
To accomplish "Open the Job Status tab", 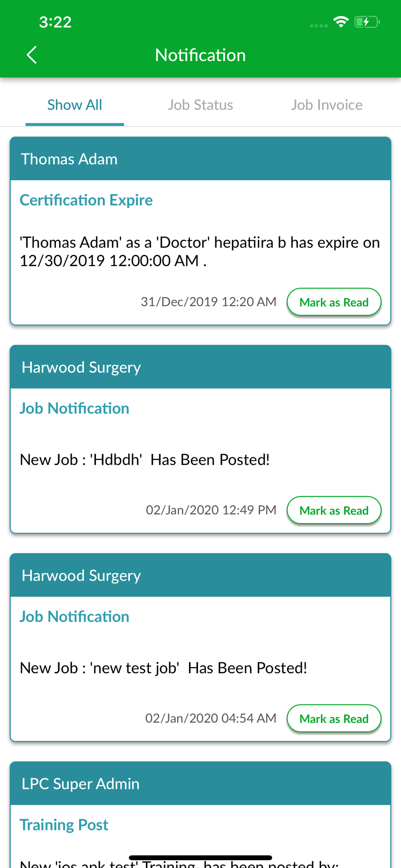I will pyautogui.click(x=200, y=105).
